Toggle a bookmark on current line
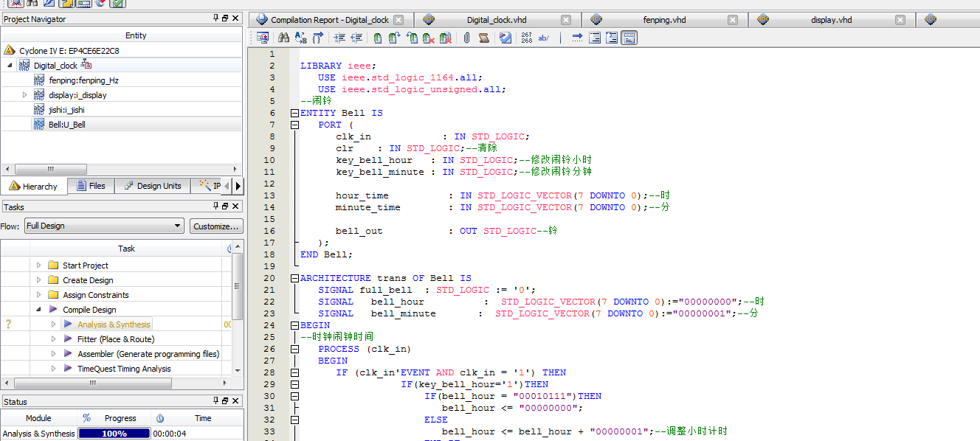This screenshot has height=441, width=980. [x=378, y=38]
